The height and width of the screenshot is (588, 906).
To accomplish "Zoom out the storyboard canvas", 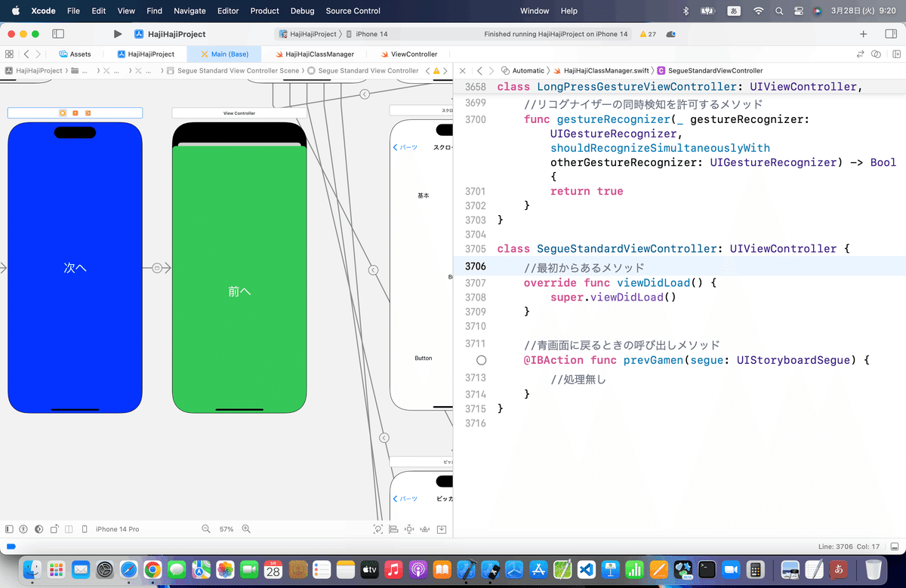I will pyautogui.click(x=205, y=529).
